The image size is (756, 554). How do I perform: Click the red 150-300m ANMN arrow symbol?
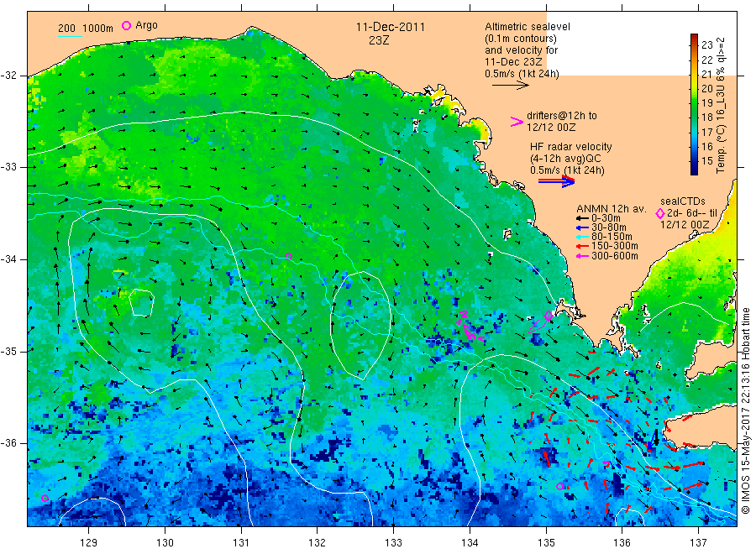[582, 246]
